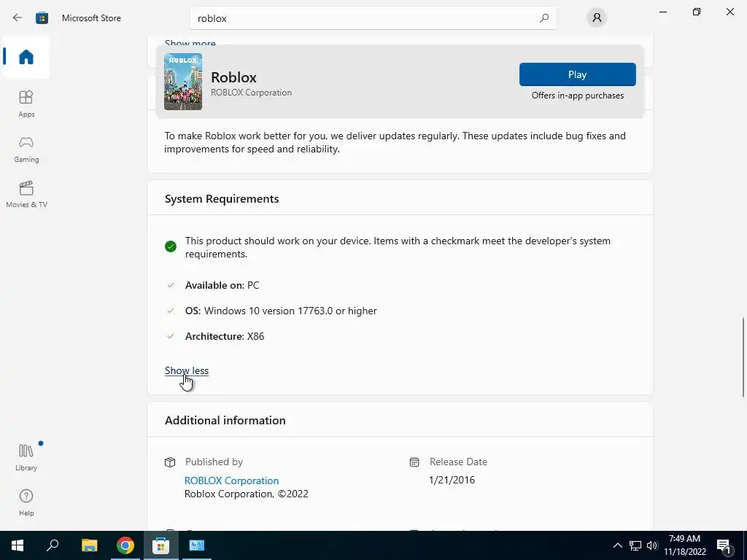This screenshot has width=747, height=560.
Task: Open the Gaming section
Action: 26,149
